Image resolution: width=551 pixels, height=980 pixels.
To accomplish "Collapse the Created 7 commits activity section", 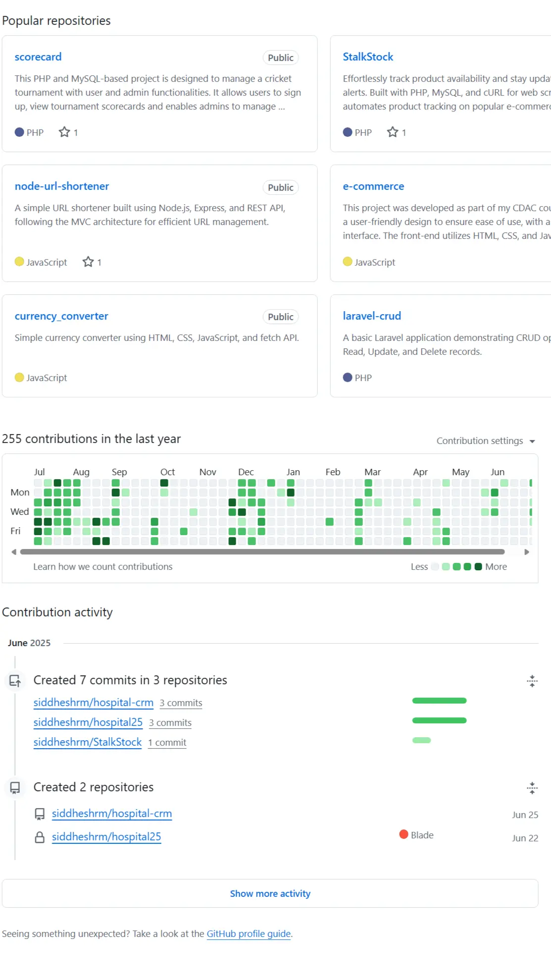I will click(532, 681).
